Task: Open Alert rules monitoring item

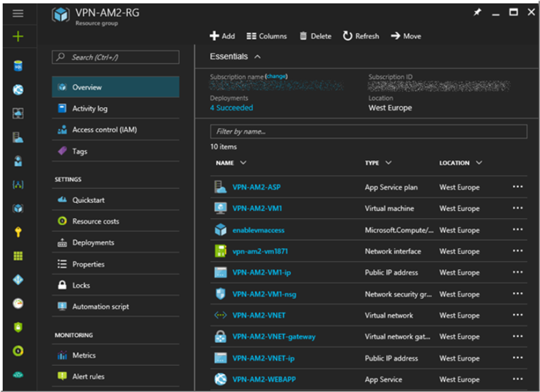Action: pos(116,376)
